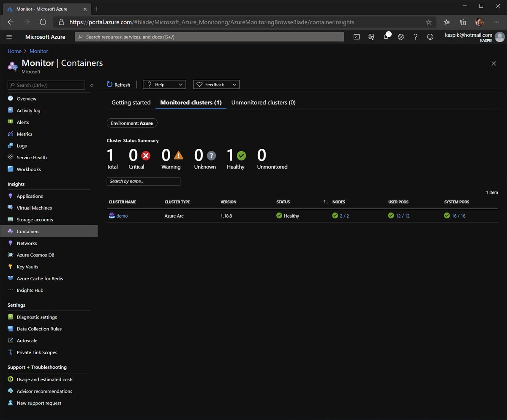This screenshot has width=507, height=420.
Task: Open the Azure portal hamburger menu
Action: tap(9, 37)
